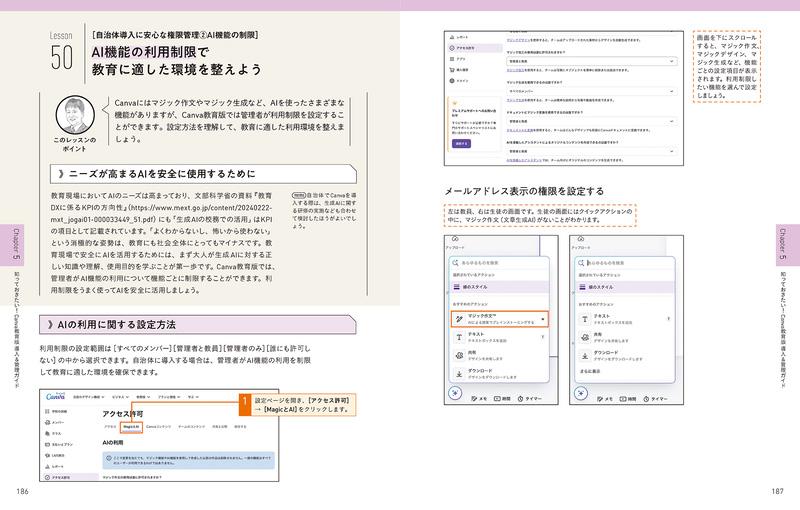Click the メモ icon in the teacher bottom bar
The height and width of the screenshot is (510, 800).
click(474, 399)
